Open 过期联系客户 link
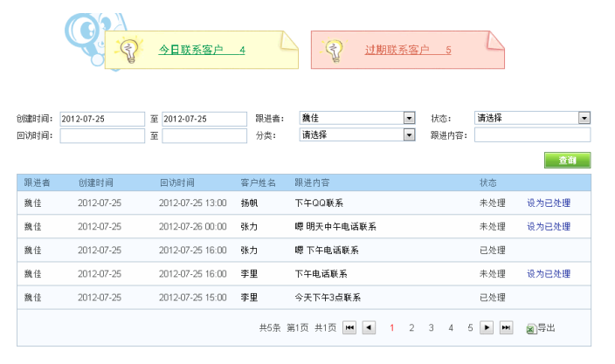This screenshot has width=615, height=364. pyautogui.click(x=408, y=51)
